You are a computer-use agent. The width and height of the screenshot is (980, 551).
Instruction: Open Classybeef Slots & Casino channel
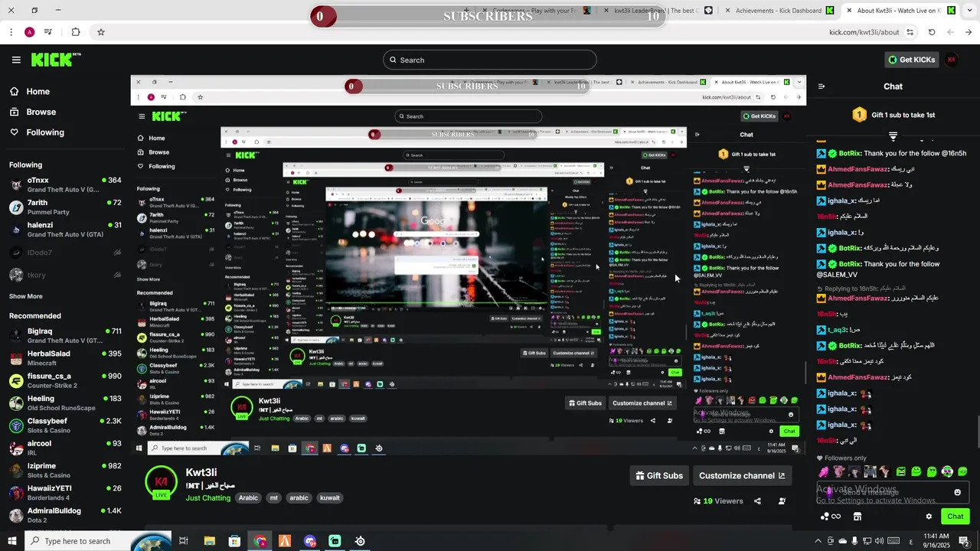(x=65, y=425)
